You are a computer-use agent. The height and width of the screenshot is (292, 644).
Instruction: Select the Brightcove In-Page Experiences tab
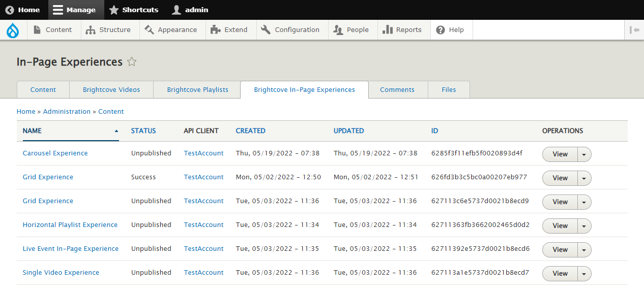[304, 90]
